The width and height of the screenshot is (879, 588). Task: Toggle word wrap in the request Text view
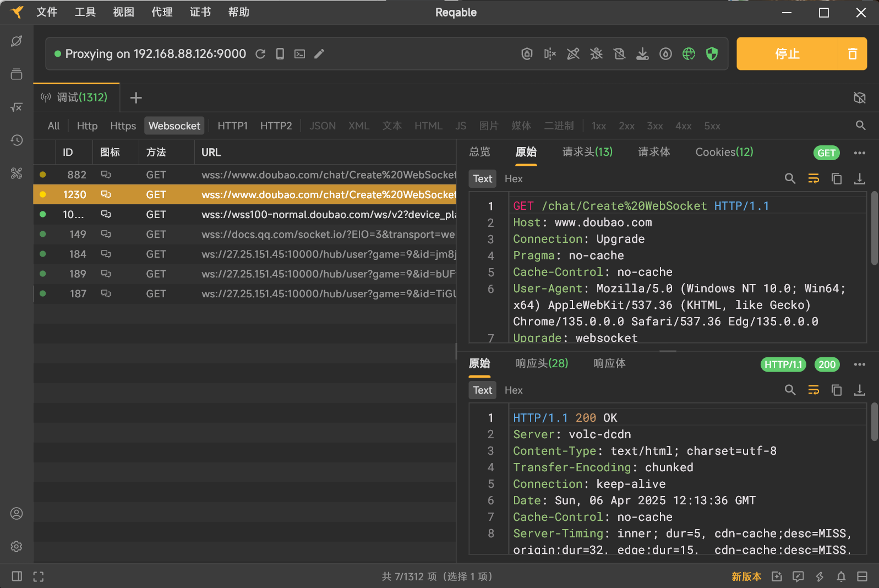(x=813, y=179)
